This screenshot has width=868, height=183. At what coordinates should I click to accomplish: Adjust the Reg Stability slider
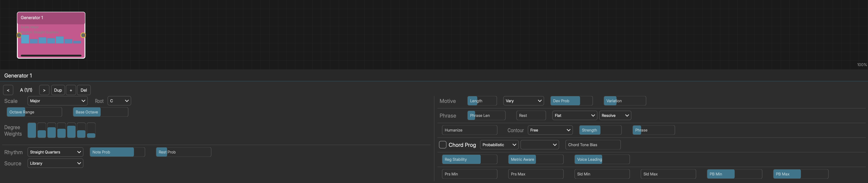pyautogui.click(x=470, y=159)
